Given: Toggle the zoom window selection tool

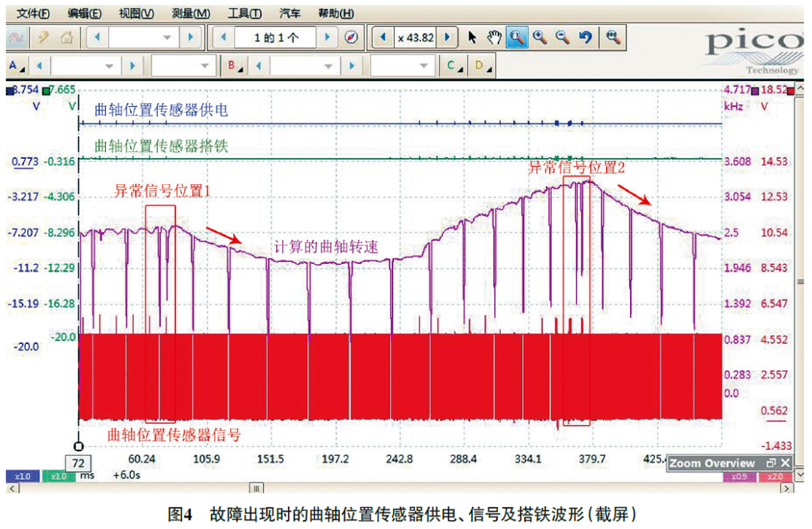Looking at the screenshot, I should pyautogui.click(x=517, y=38).
